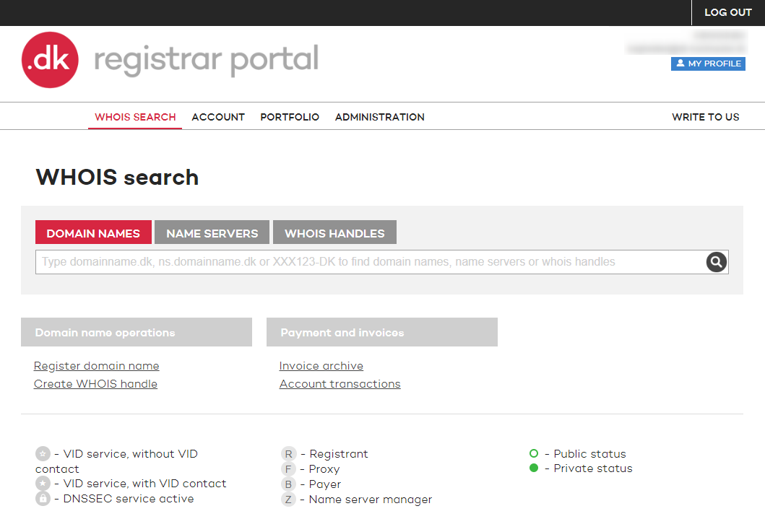Click the Proxy F legend icon

288,469
